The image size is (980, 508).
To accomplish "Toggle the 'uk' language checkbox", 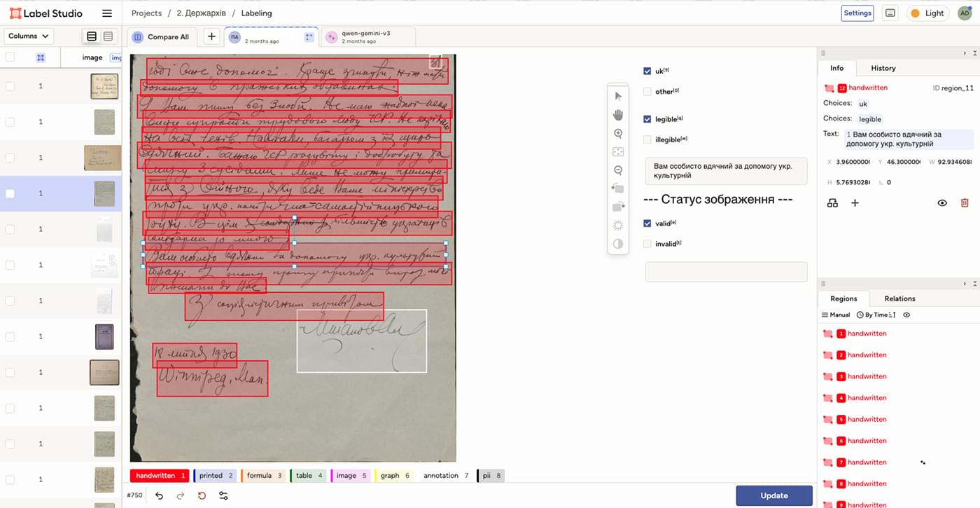I will pyautogui.click(x=647, y=71).
